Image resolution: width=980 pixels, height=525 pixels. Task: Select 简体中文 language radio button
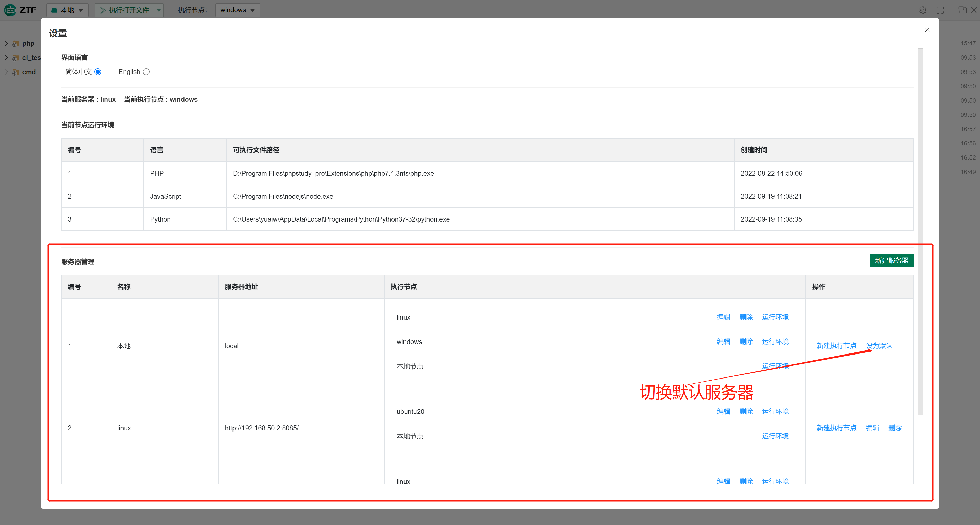[x=98, y=72]
